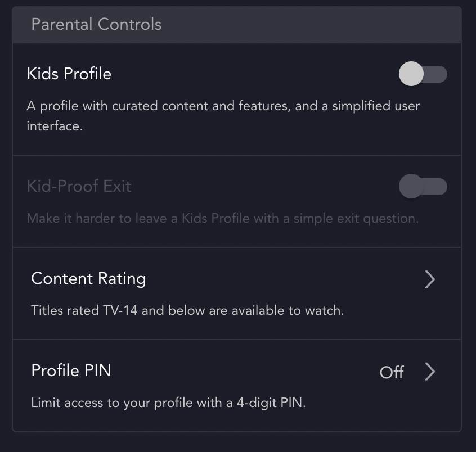The height and width of the screenshot is (452, 476).
Task: Open the Profile PIN chevron arrow
Action: coord(430,372)
